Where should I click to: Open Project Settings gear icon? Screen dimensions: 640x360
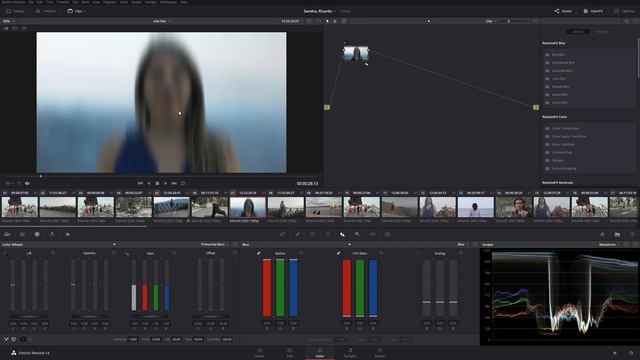point(631,353)
